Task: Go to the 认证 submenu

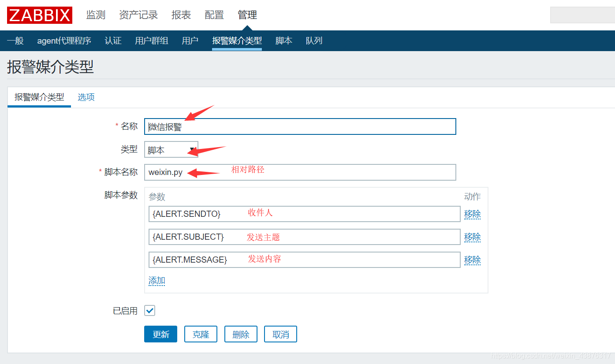Action: point(113,41)
